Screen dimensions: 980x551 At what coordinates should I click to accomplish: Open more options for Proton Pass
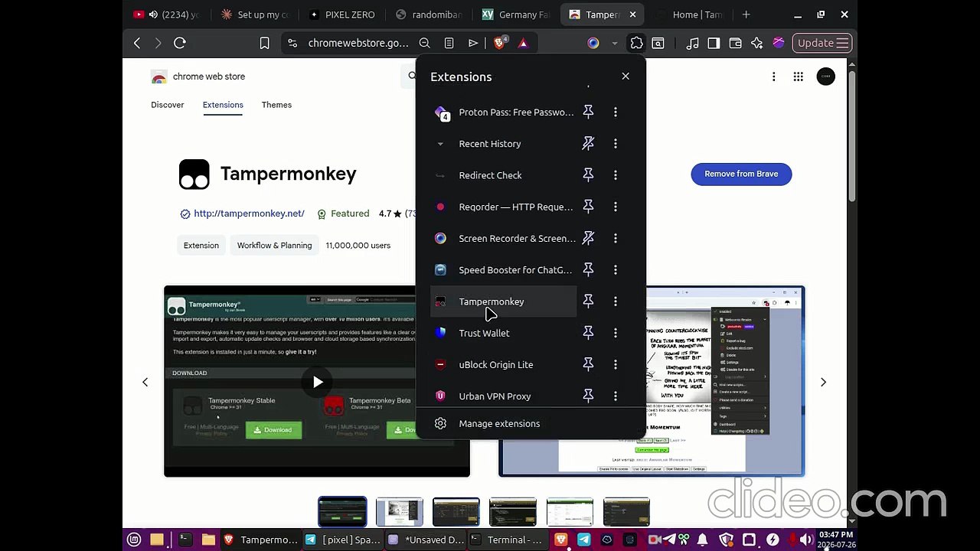616,112
